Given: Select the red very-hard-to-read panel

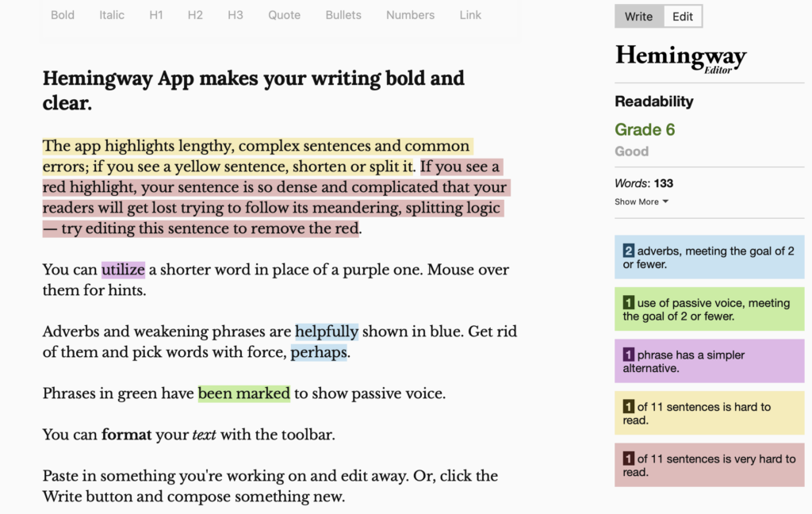Looking at the screenshot, I should coord(709,465).
